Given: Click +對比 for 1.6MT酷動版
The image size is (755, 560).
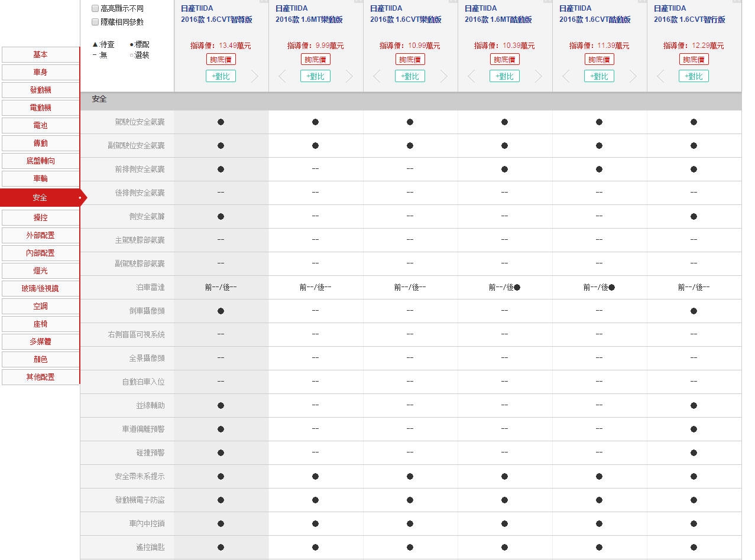Looking at the screenshot, I should [x=504, y=76].
